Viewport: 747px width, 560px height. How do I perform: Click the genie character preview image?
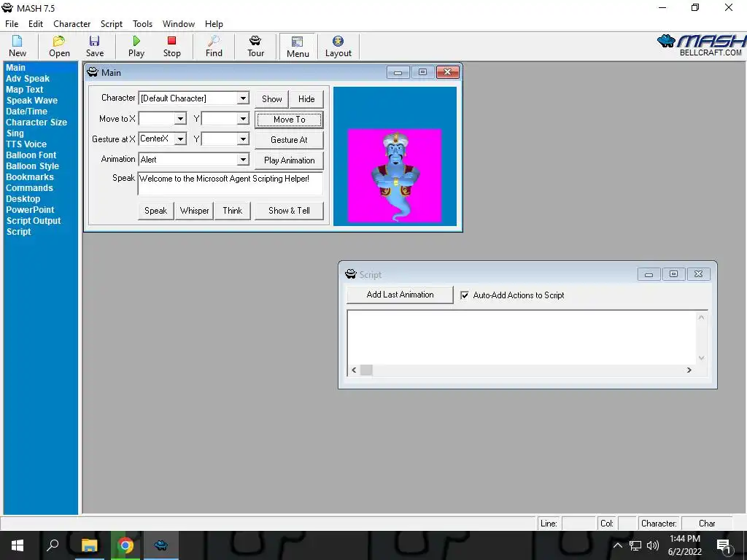point(395,175)
